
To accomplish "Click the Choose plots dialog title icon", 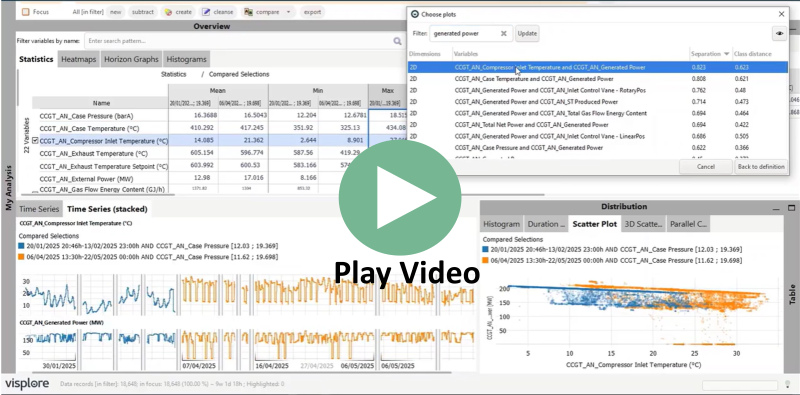I will pos(414,14).
